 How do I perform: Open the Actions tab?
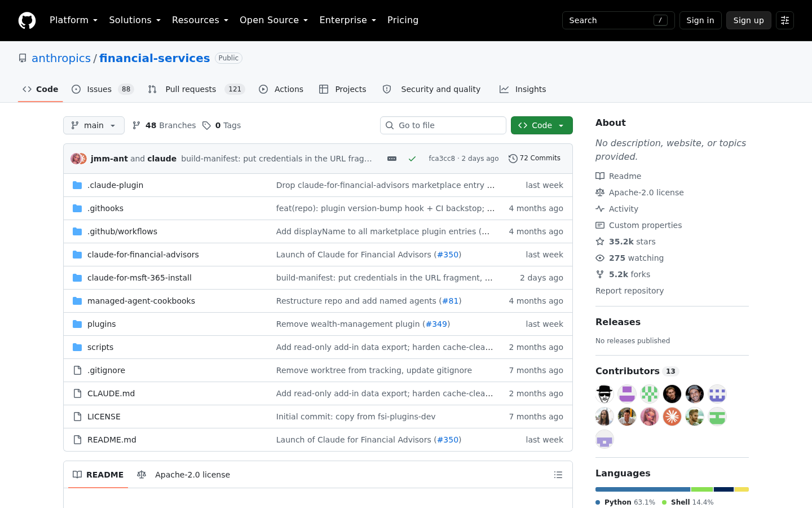[x=281, y=89]
